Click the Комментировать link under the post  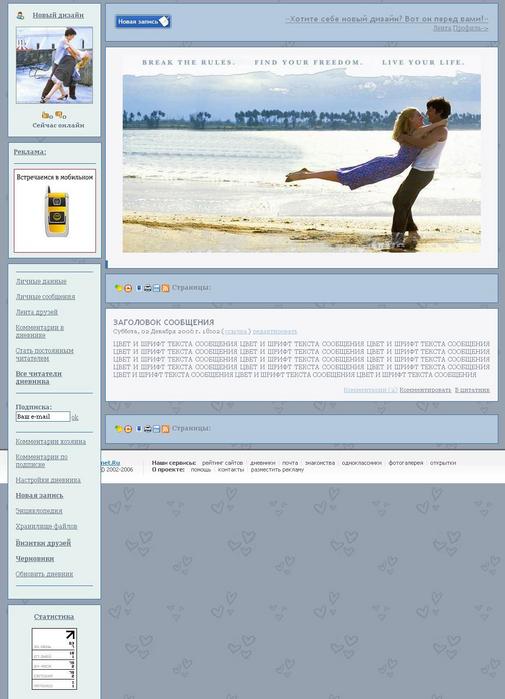(425, 390)
